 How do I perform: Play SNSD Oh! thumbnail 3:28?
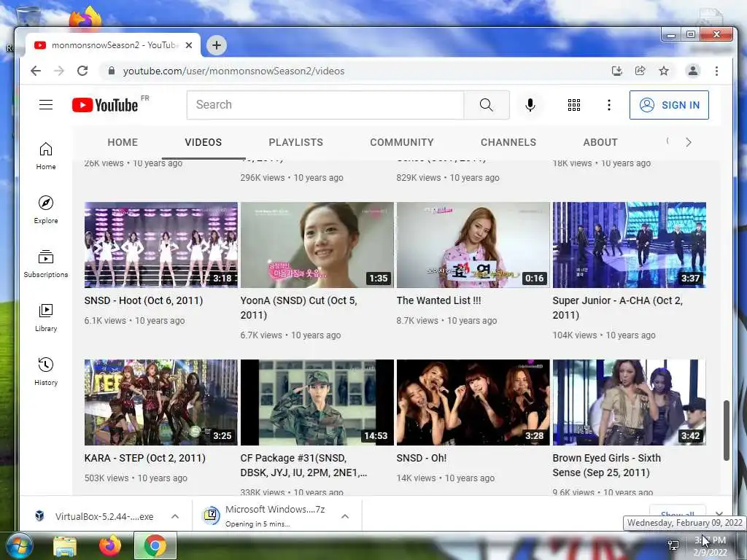[x=473, y=402]
